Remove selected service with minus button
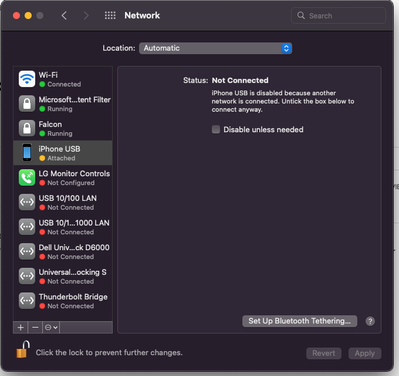The width and height of the screenshot is (399, 376). pos(35,328)
